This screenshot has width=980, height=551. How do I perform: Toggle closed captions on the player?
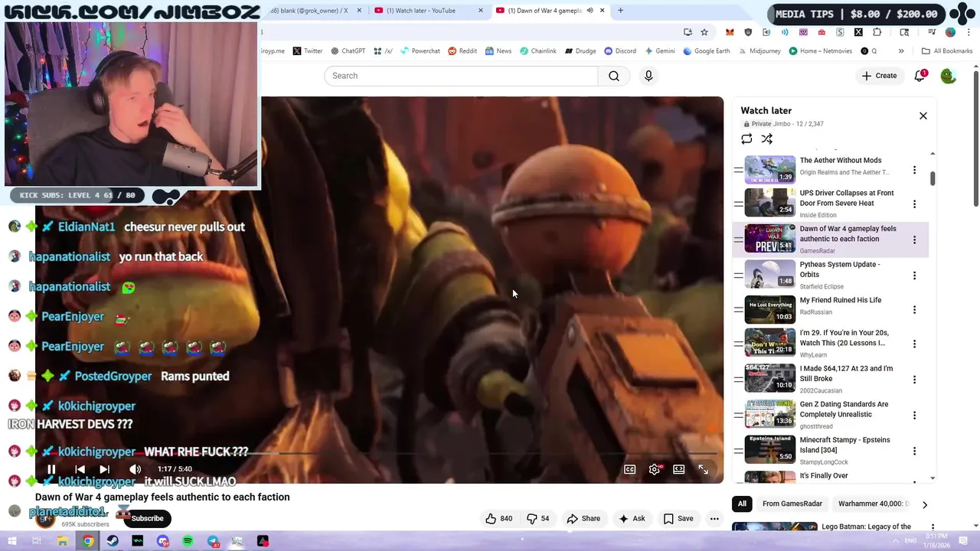[629, 469]
